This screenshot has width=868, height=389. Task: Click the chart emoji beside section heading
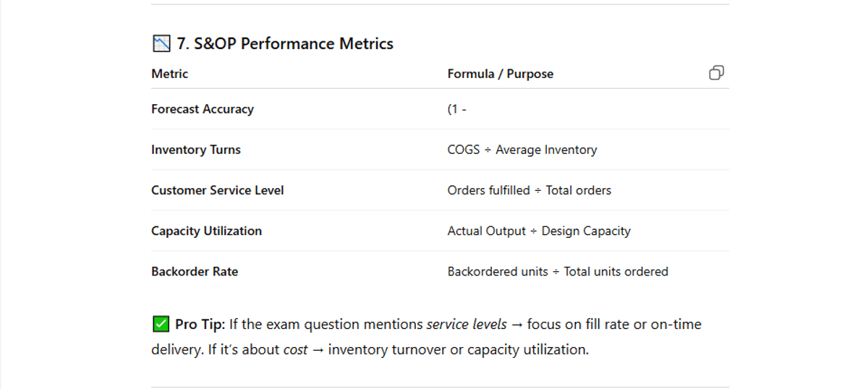(x=161, y=44)
